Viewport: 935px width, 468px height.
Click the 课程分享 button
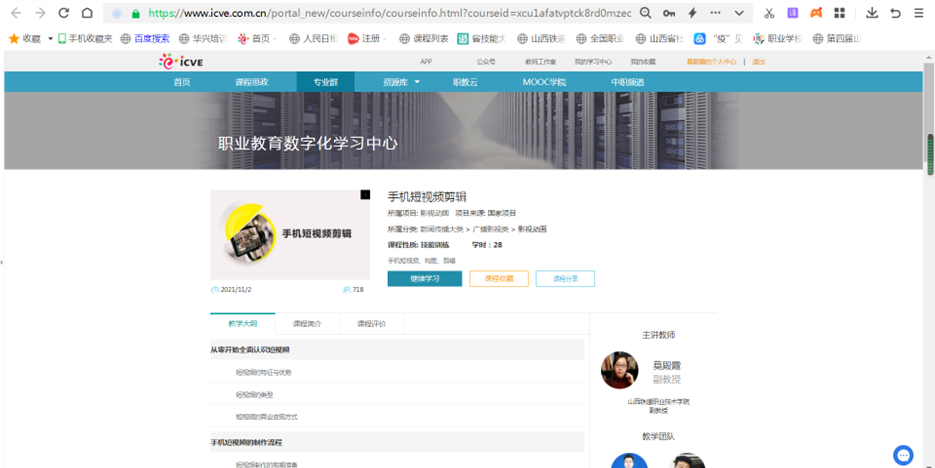565,278
